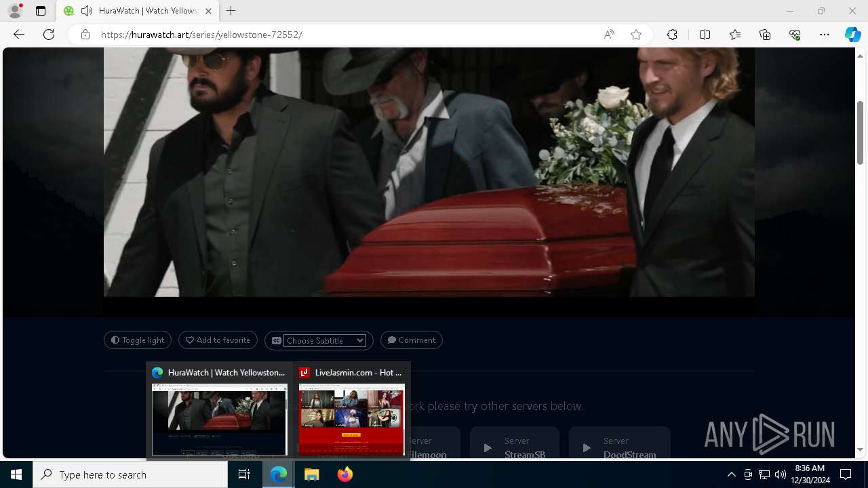
Task: Open the notification center icon
Action: [846, 474]
